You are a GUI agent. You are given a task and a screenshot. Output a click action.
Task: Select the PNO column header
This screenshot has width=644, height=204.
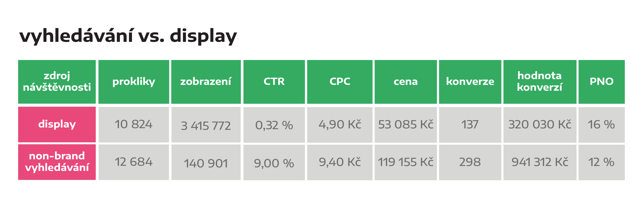point(601,82)
